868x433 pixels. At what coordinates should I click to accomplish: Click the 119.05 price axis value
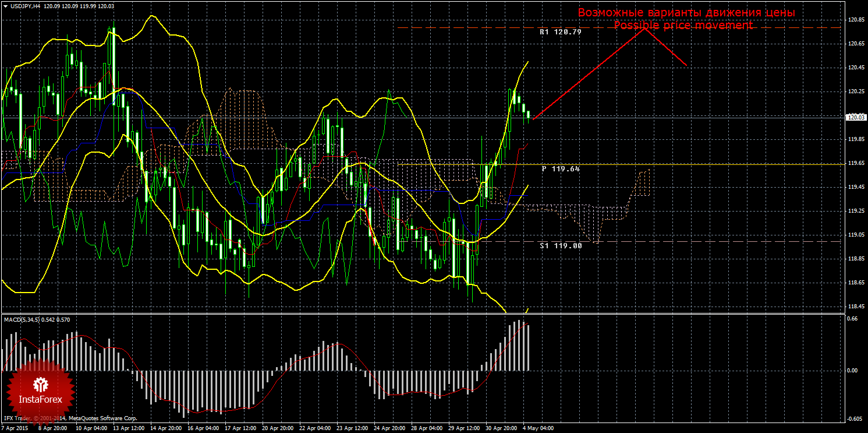click(x=856, y=235)
